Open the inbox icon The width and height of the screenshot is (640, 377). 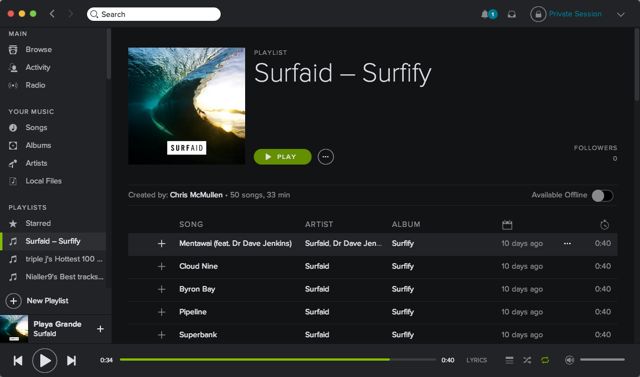click(511, 14)
